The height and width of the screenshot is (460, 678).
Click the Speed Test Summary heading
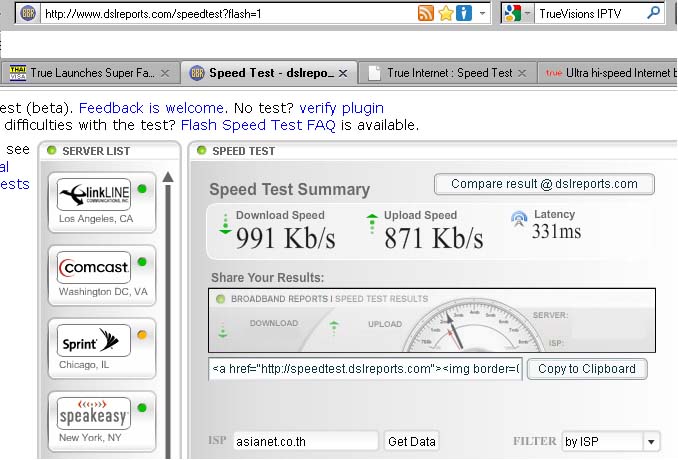(290, 189)
